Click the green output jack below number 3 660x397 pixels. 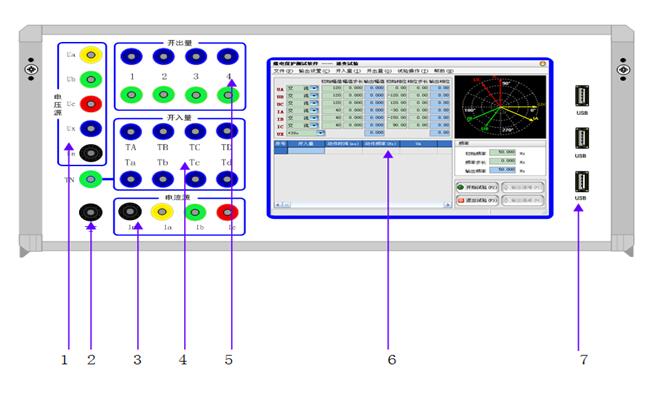coord(196,95)
